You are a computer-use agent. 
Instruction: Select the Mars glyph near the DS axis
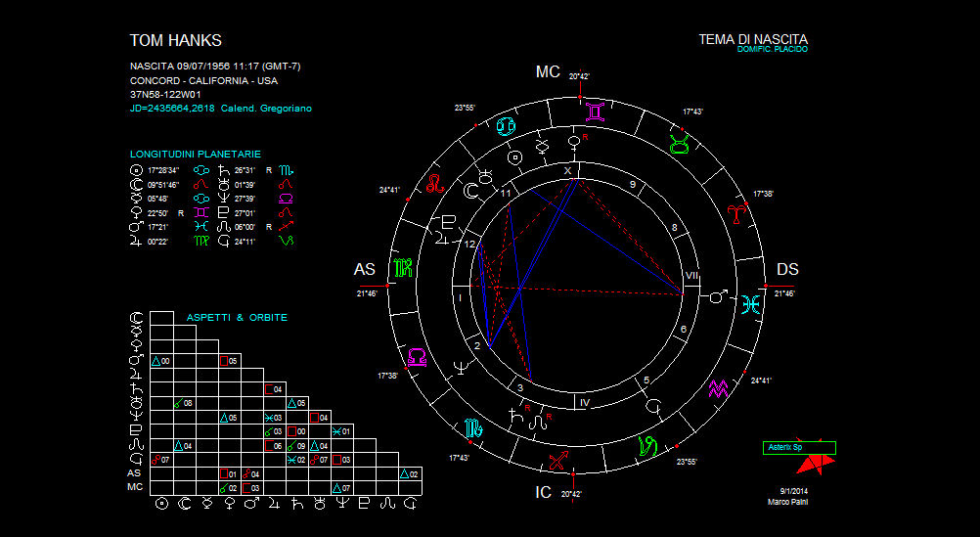[718, 297]
